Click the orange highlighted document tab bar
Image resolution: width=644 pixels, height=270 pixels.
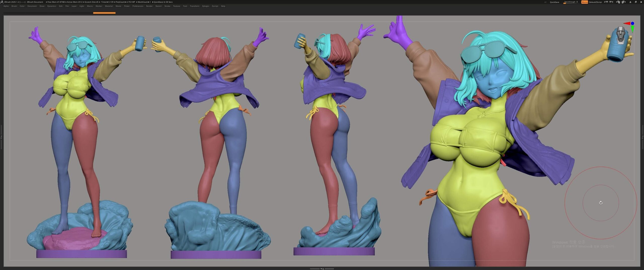click(x=104, y=13)
